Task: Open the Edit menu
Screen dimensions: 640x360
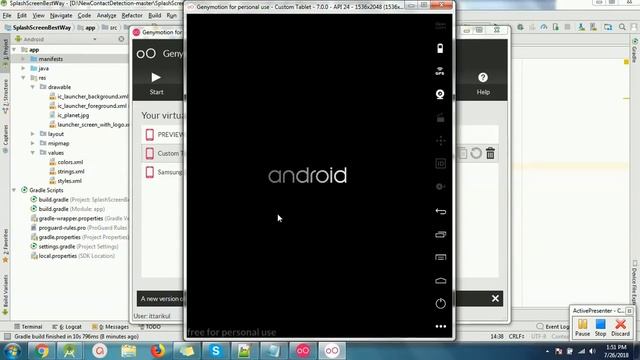Action: pos(22,16)
